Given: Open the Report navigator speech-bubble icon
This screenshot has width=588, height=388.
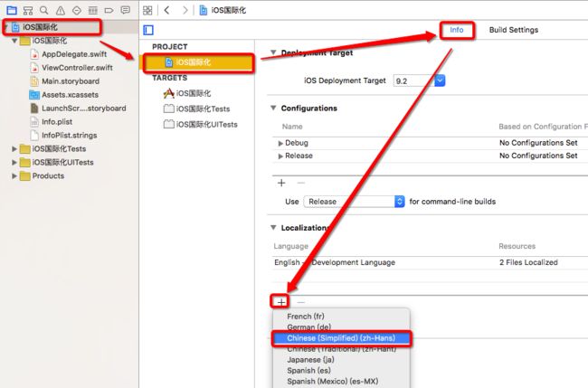Looking at the screenshot, I should (125, 10).
